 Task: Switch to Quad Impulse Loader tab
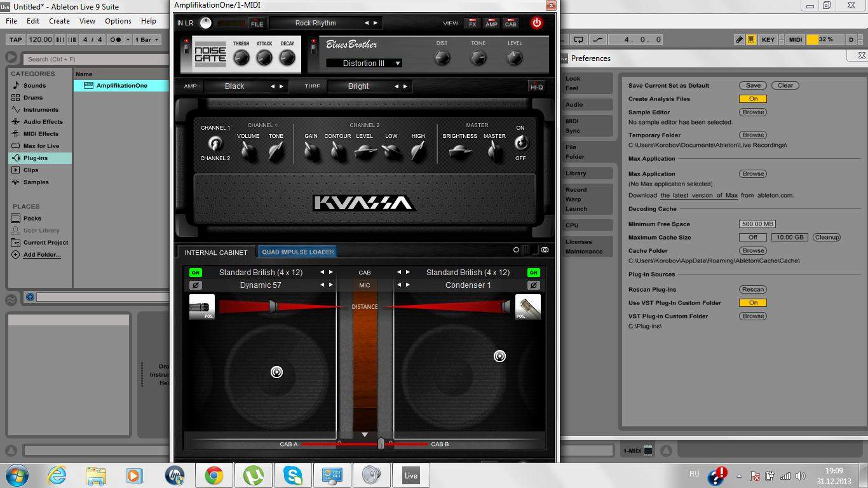pyautogui.click(x=297, y=252)
